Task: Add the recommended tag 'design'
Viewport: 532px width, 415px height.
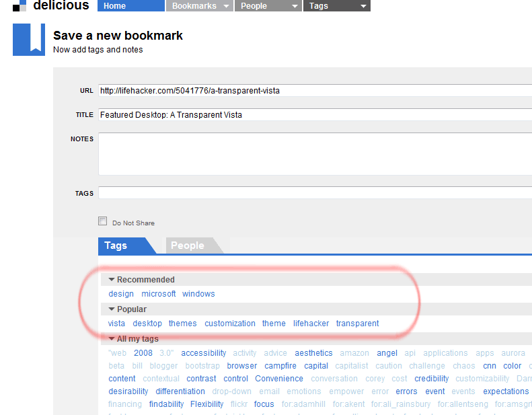Action: pyautogui.click(x=121, y=294)
